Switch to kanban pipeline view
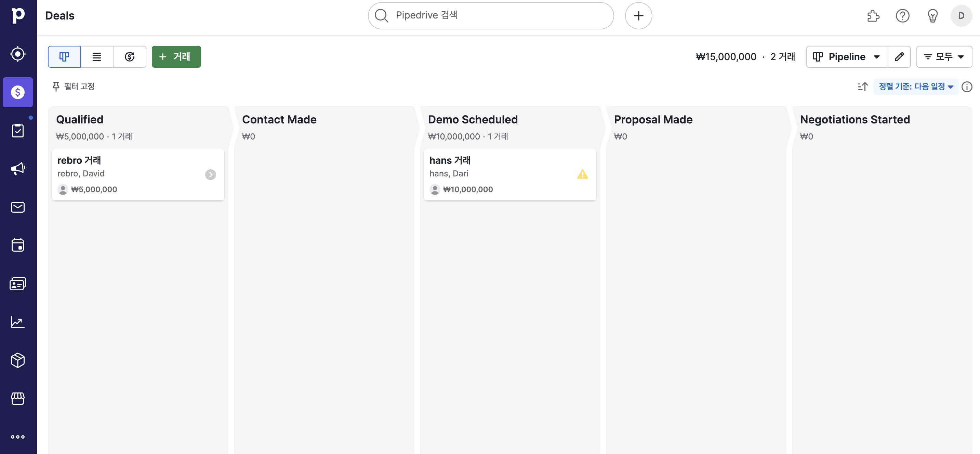The image size is (980, 454). 64,57
